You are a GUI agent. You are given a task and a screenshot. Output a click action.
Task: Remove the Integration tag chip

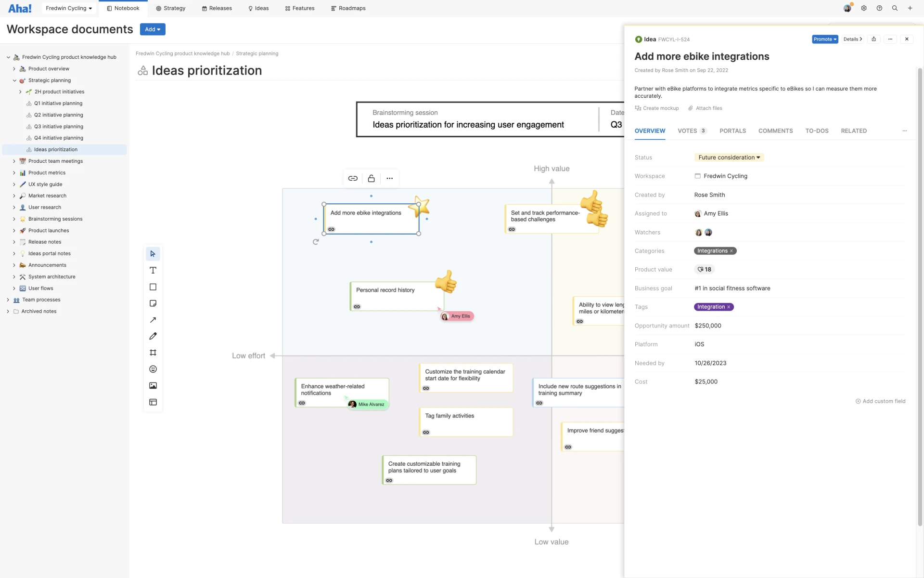(x=729, y=307)
